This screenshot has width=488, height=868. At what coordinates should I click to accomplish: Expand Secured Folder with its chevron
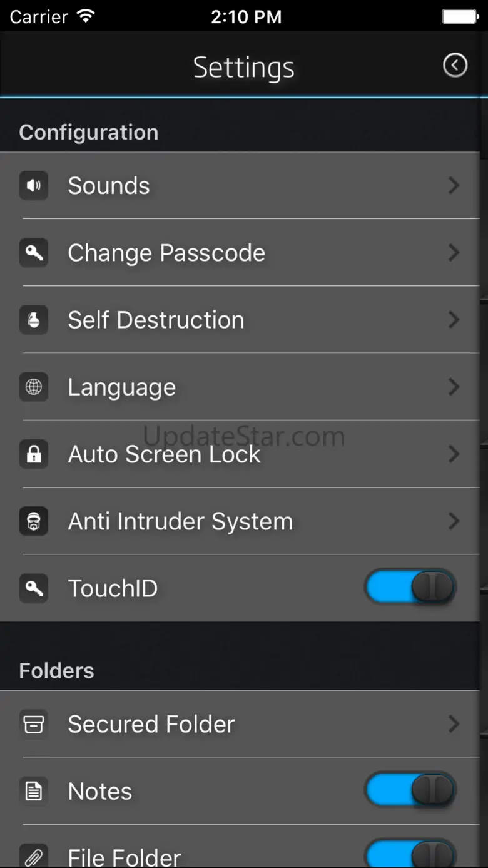454,724
